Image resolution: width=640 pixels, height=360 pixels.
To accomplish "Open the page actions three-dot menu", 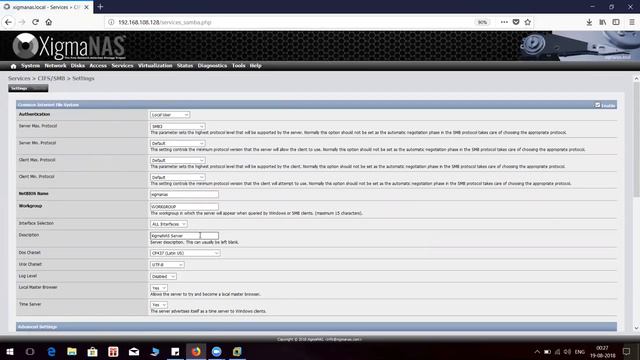I will coord(504,22).
